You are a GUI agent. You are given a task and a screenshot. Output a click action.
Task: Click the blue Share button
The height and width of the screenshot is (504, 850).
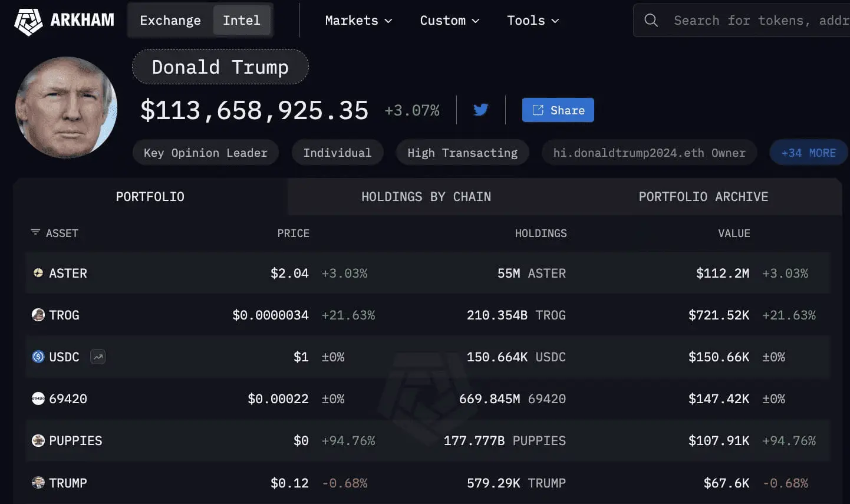(558, 110)
